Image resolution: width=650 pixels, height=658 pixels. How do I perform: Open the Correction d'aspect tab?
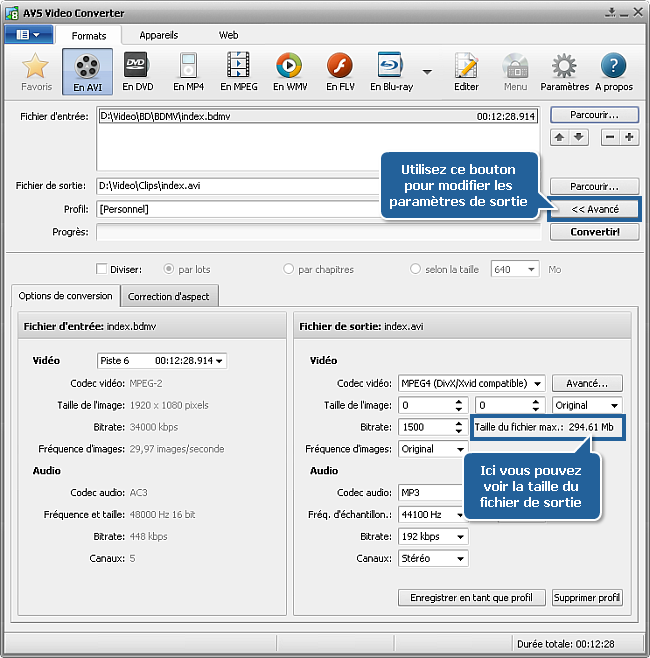pos(170,296)
